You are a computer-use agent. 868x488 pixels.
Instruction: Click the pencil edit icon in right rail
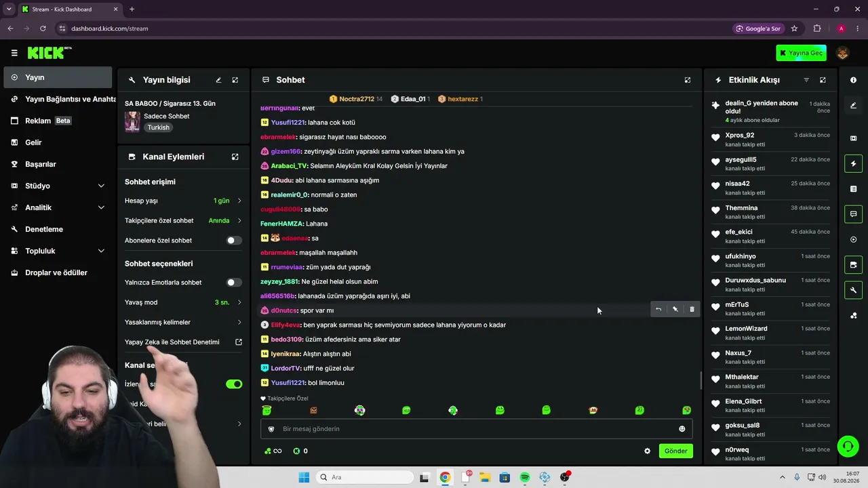[853, 105]
